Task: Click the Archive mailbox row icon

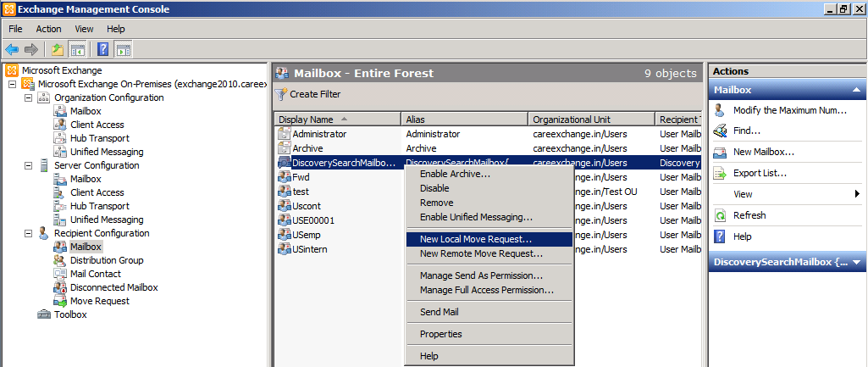Action: (x=284, y=148)
